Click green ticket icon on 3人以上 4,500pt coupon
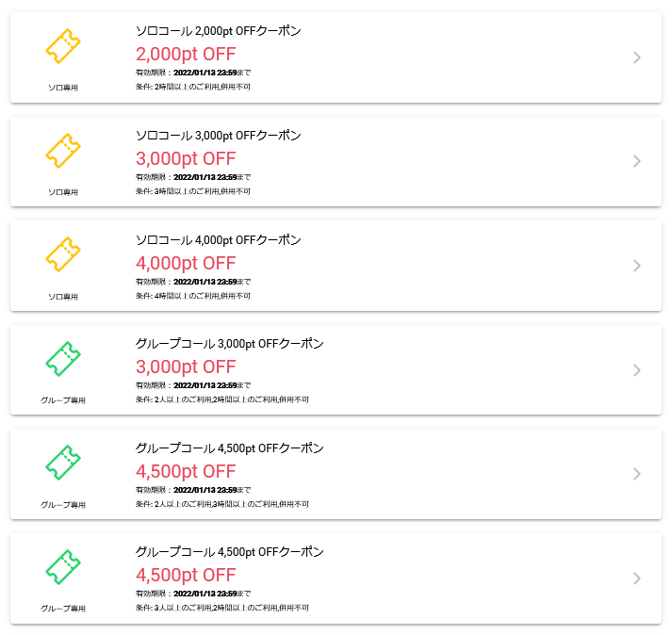Screen dimensions: 672x635 (63, 567)
